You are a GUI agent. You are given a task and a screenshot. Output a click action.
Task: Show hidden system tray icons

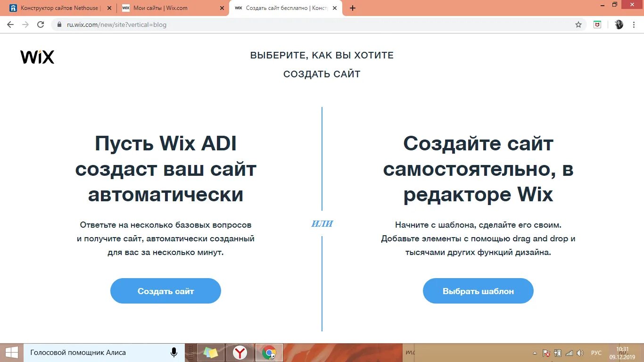click(x=535, y=353)
